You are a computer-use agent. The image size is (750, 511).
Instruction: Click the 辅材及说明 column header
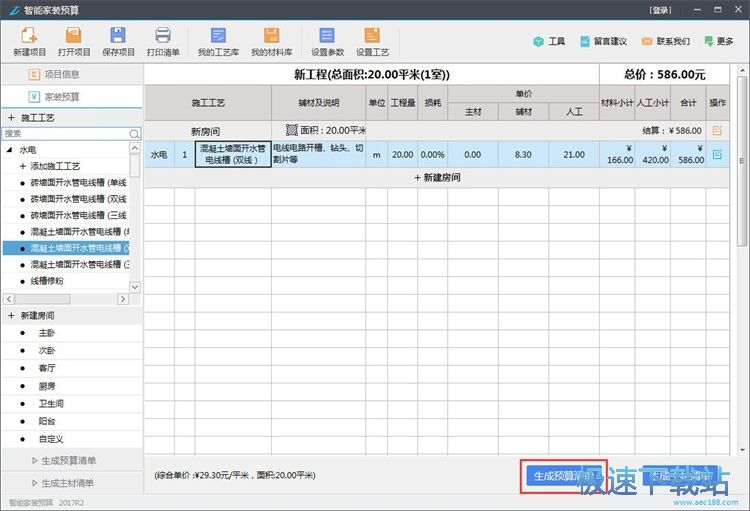click(x=319, y=103)
